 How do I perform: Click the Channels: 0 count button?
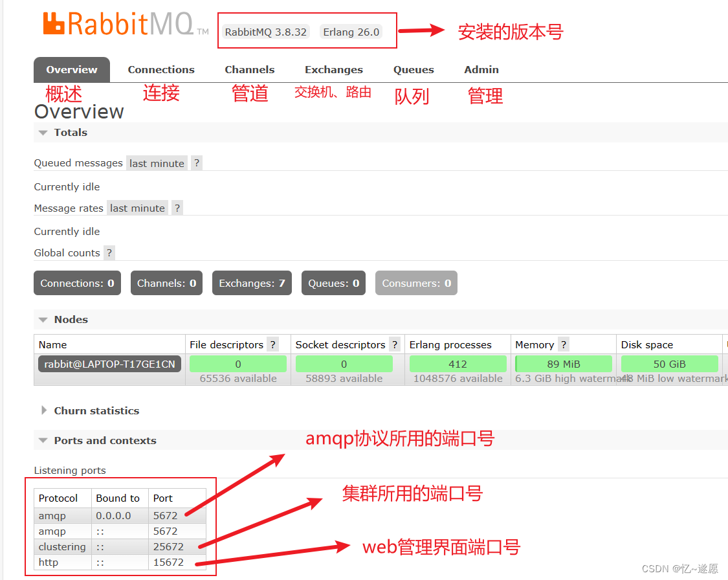[x=167, y=283]
